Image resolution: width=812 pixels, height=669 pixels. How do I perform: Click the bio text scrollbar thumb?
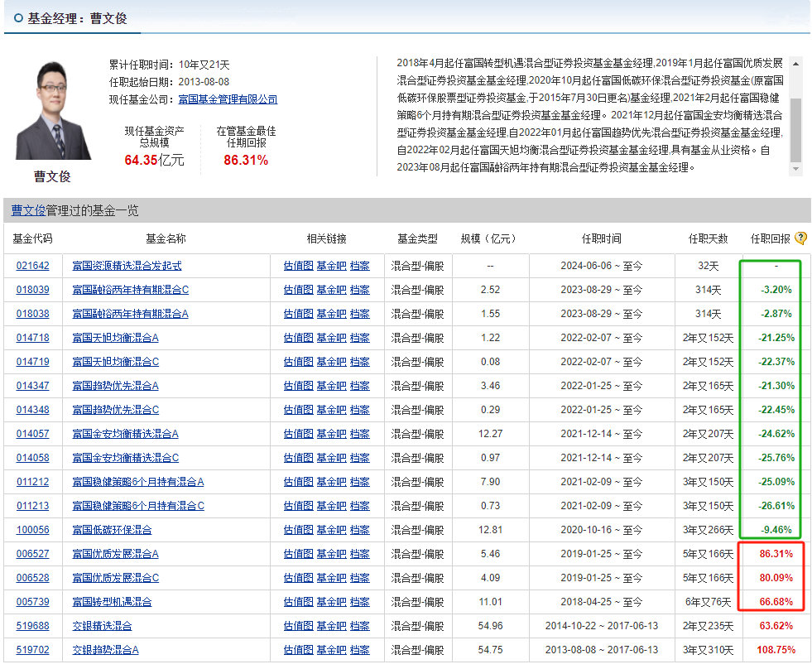coord(795,129)
